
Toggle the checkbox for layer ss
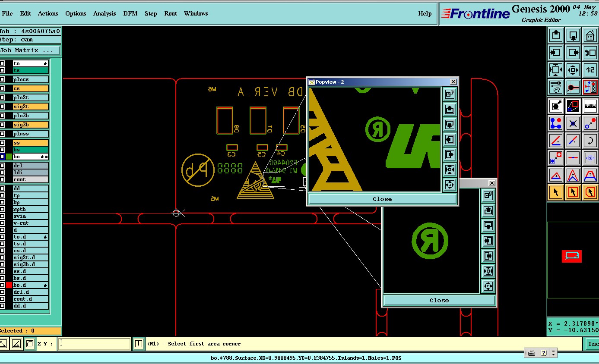tap(2, 143)
